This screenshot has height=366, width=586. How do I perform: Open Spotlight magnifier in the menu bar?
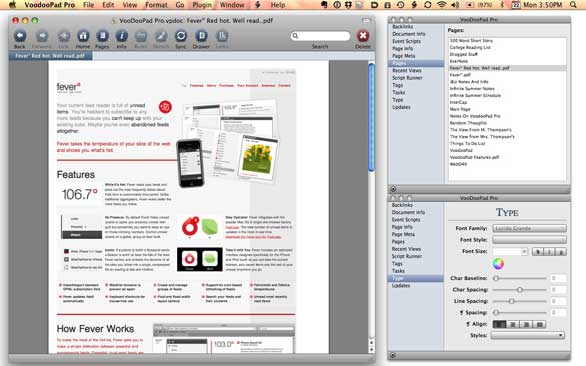point(573,5)
